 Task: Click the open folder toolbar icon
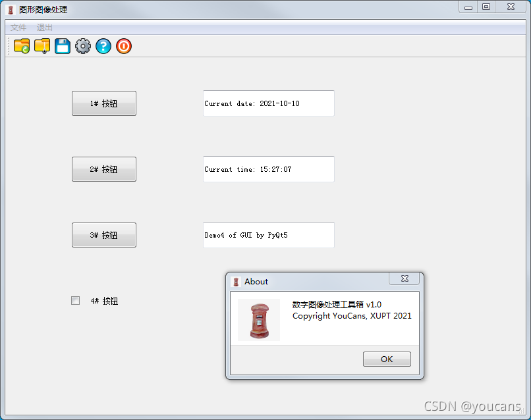click(22, 46)
